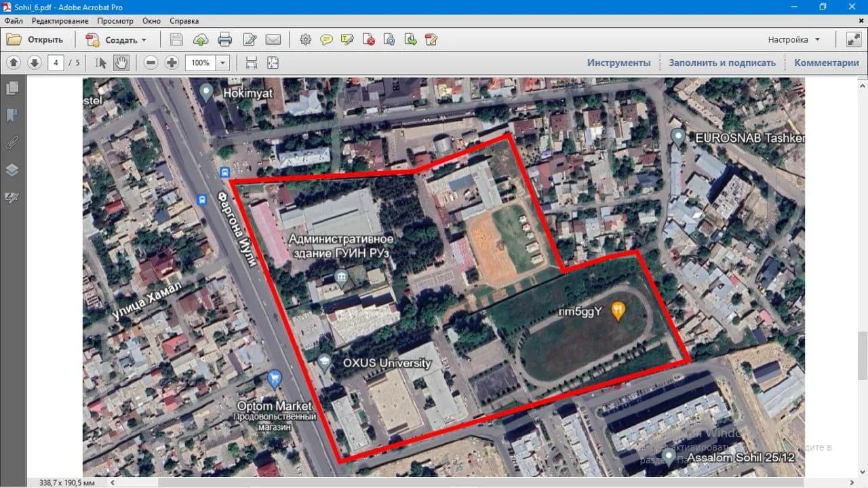The width and height of the screenshot is (868, 488).
Task: Print the document using the printer icon
Action: point(225,39)
